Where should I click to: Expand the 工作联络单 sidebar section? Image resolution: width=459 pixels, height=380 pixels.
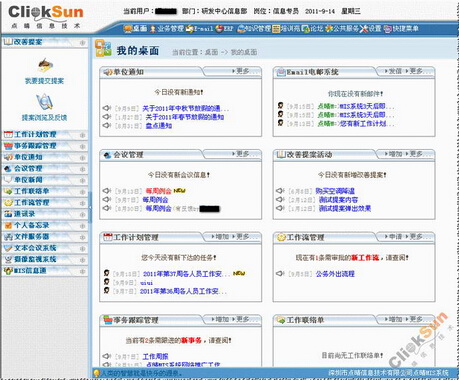(x=82, y=192)
